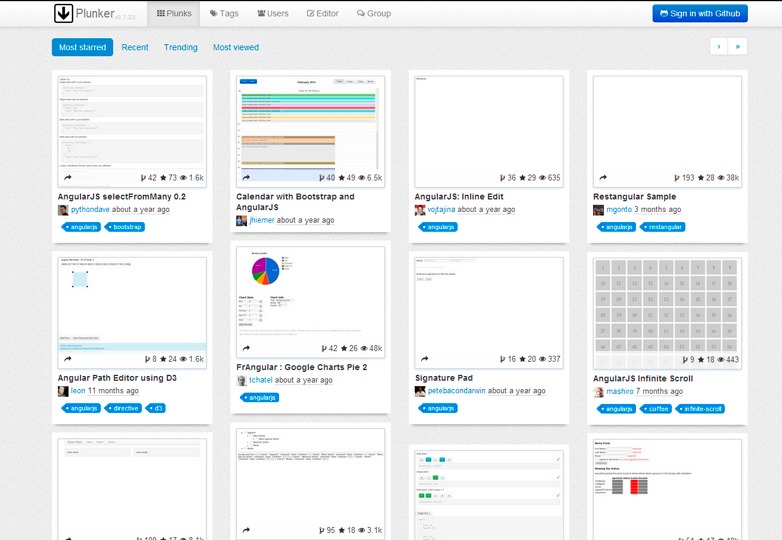This screenshot has width=782, height=540.
Task: Select the bootstrap tag on selectFromMany
Action: point(125,227)
